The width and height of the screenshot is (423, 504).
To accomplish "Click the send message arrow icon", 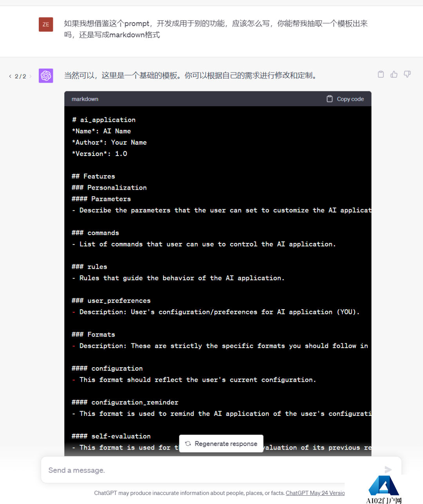I will click(x=388, y=470).
